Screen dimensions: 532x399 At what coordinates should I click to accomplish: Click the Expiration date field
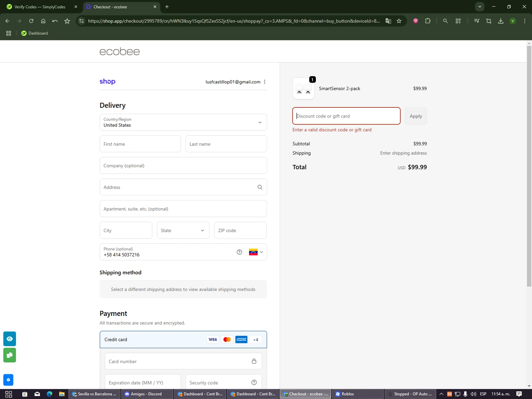pos(143,382)
